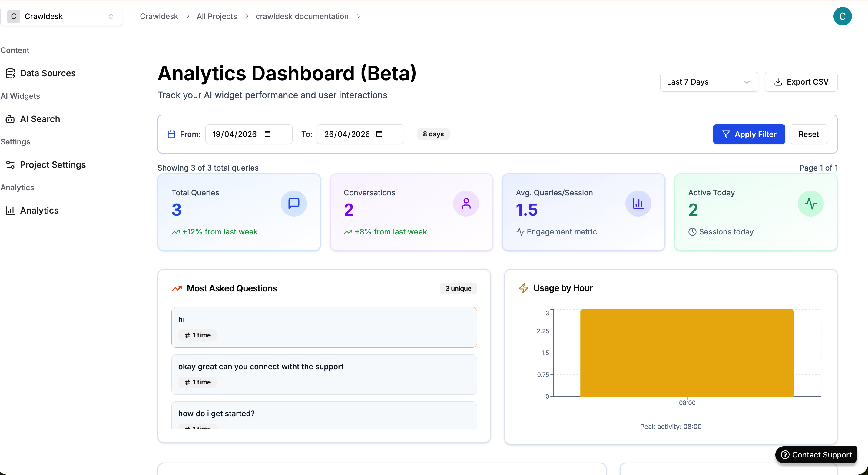
Task: Click the Active Today pulse icon
Action: 810,203
